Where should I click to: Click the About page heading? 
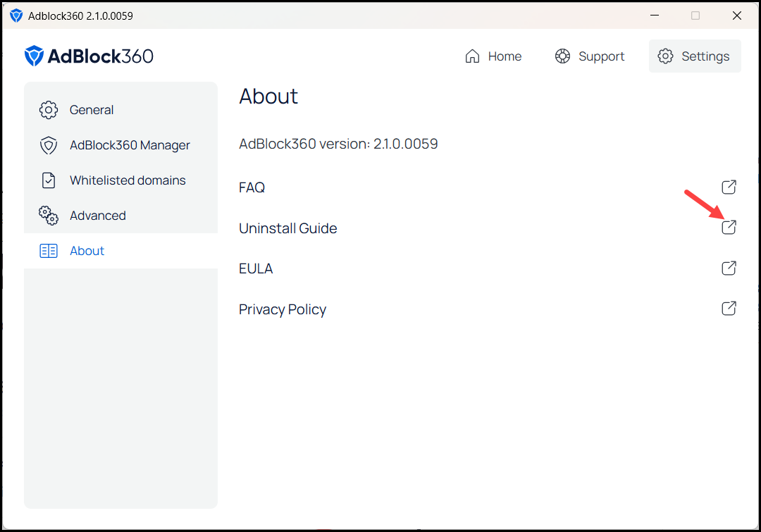[x=268, y=96]
